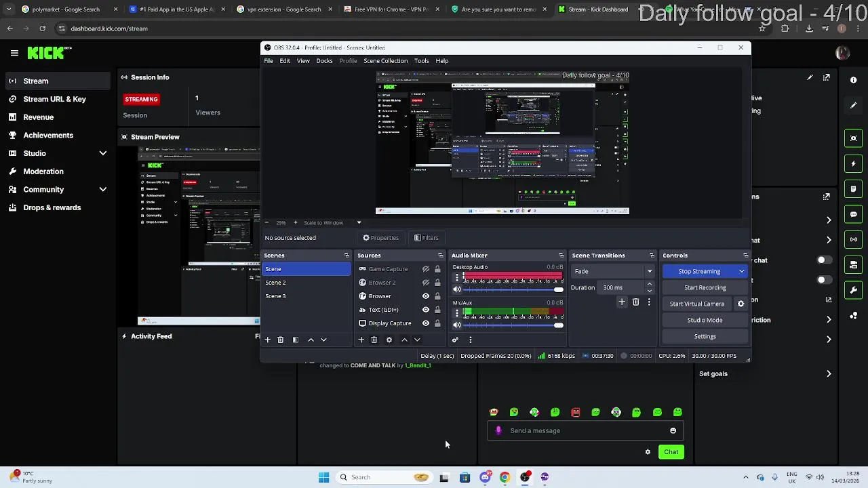This screenshot has height=488, width=868.
Task: Open Audio Mixer bottom three-dot menu
Action: point(470,340)
